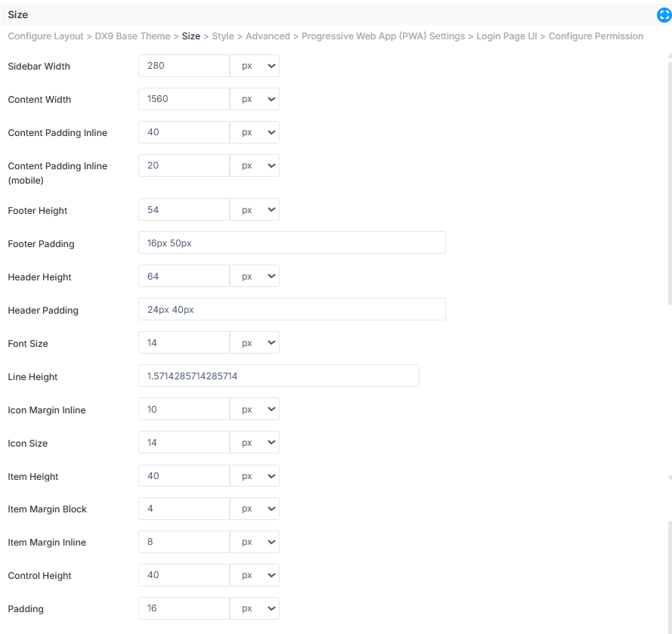This screenshot has width=672, height=634.
Task: Open Configure Permission breadcrumb step
Action: (596, 36)
